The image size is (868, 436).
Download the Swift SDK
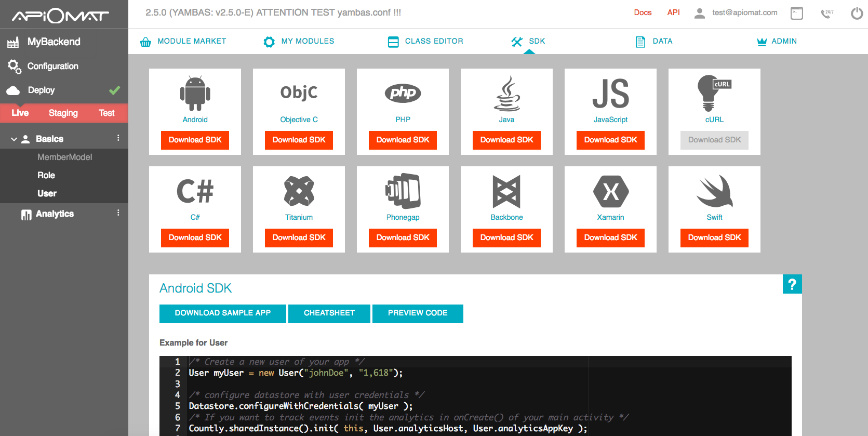(714, 237)
